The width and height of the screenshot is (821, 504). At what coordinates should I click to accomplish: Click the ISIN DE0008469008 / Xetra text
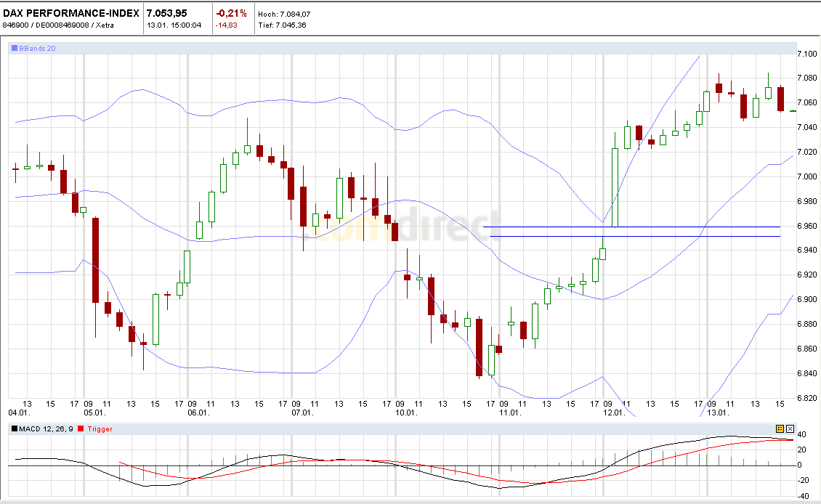point(75,24)
